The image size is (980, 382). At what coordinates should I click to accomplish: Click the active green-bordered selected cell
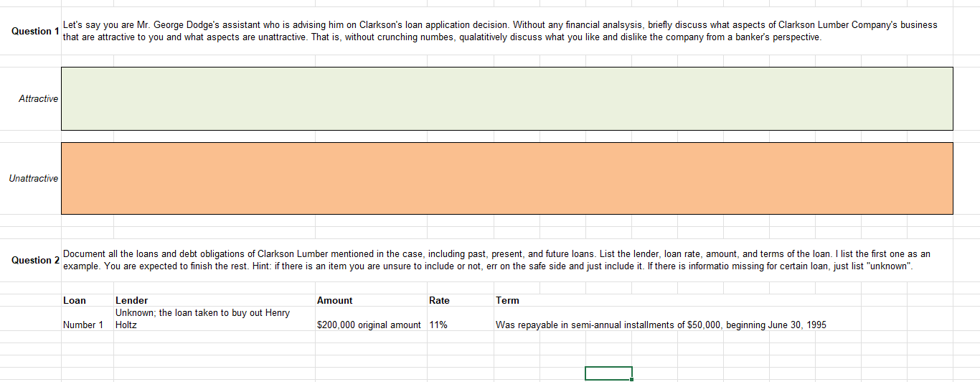coord(608,373)
